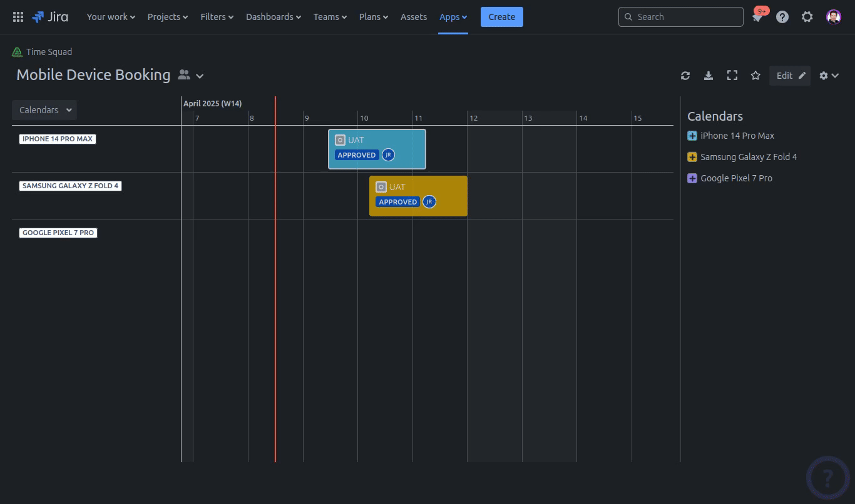Open Jira settings gear in top bar
Viewport: 855px width, 504px height.
click(x=807, y=17)
